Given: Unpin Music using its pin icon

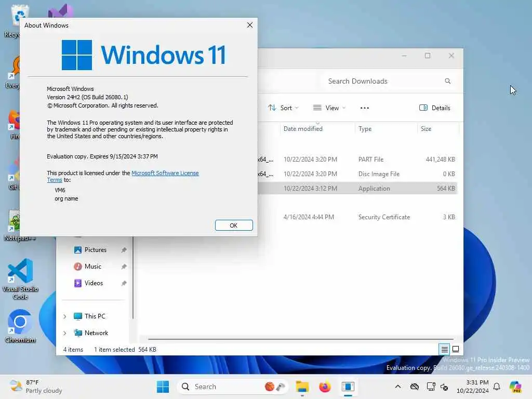Looking at the screenshot, I should 124,267.
